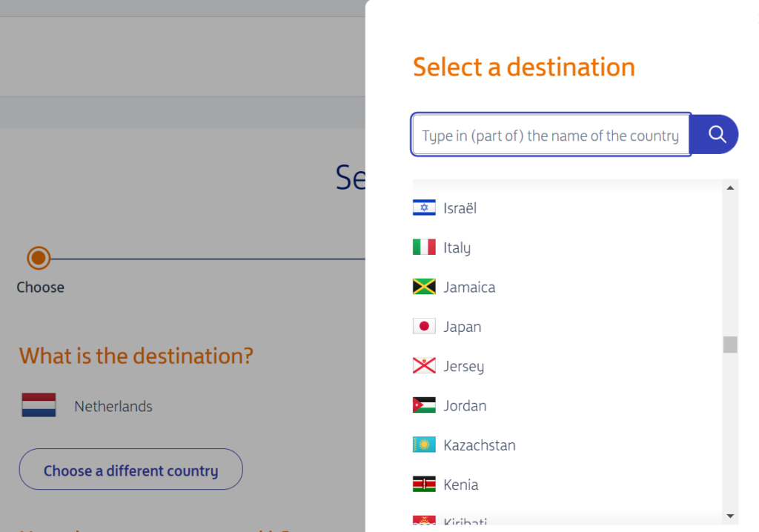Choose Jordan as destination country
This screenshot has height=532, width=759.
465,405
